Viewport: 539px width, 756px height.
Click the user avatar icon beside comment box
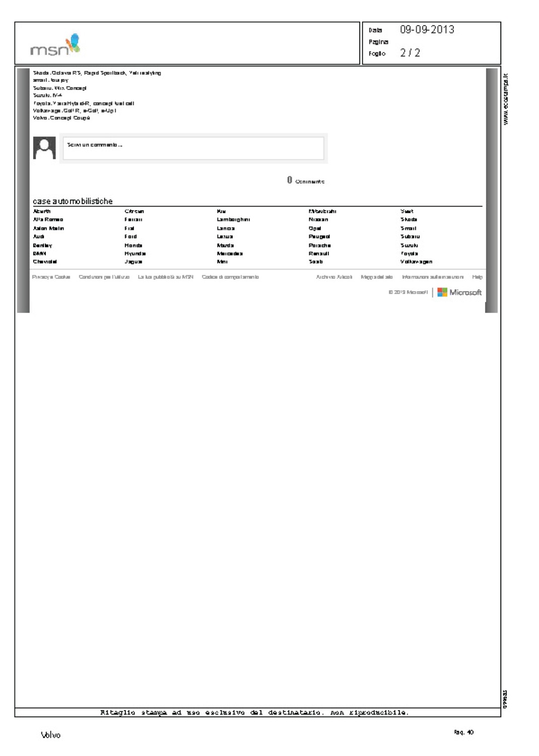click(x=44, y=148)
